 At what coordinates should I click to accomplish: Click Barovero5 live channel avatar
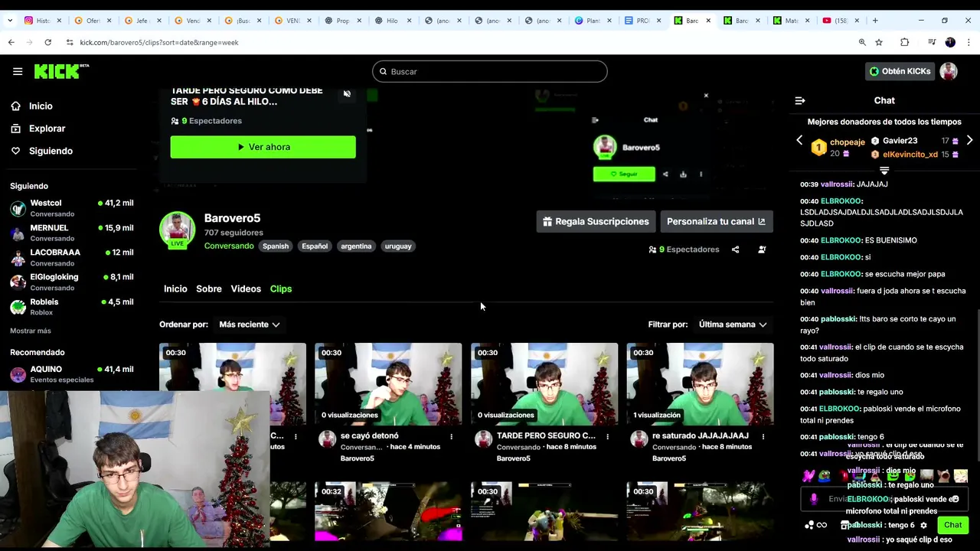pos(177,229)
